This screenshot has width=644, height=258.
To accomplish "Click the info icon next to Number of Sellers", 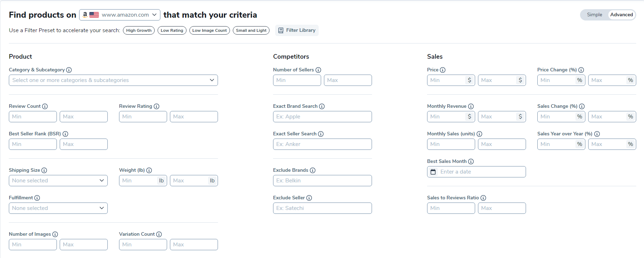I will coord(318,70).
